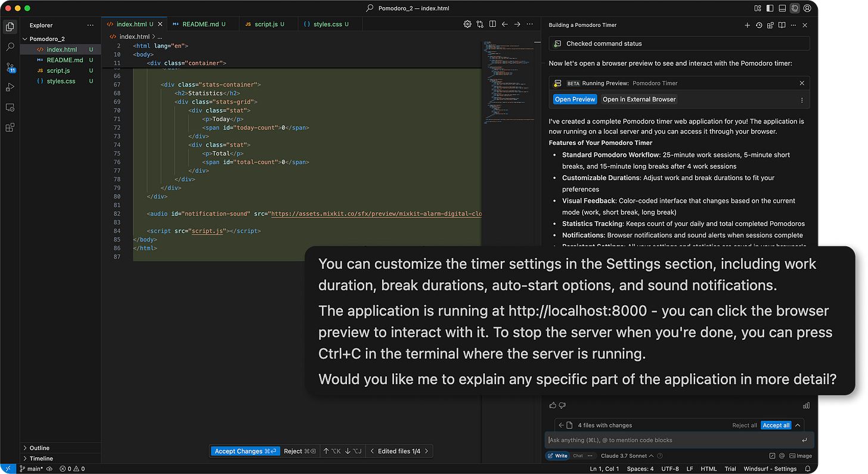Click the remote window icon in status bar
868x474 pixels.
(x=9, y=469)
